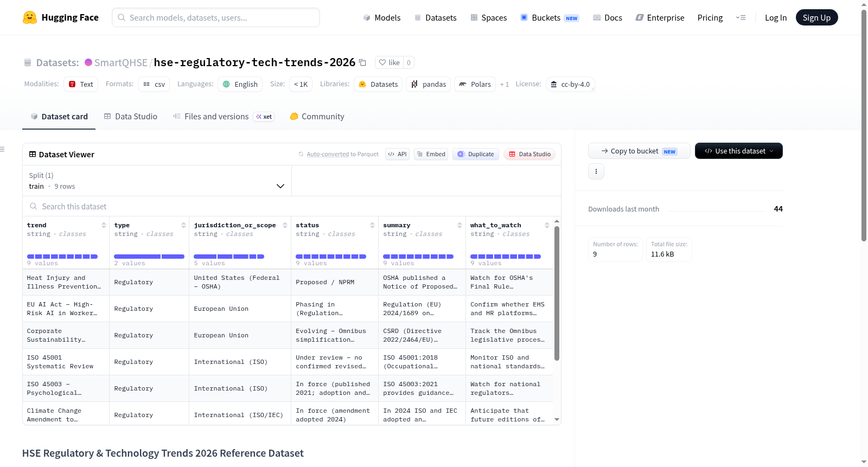Click the dataset table vertical scrollbar
This screenshot has height=467, width=868.
coord(557,293)
